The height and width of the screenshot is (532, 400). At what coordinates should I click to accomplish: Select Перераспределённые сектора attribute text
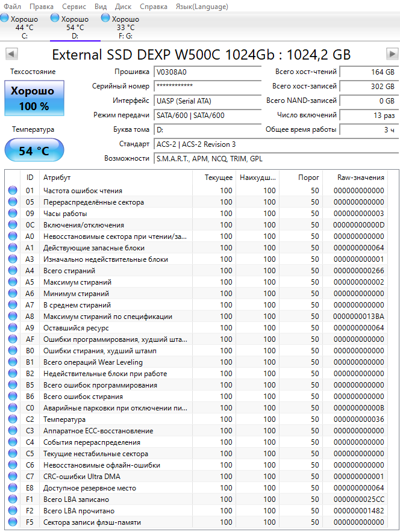pos(94,202)
